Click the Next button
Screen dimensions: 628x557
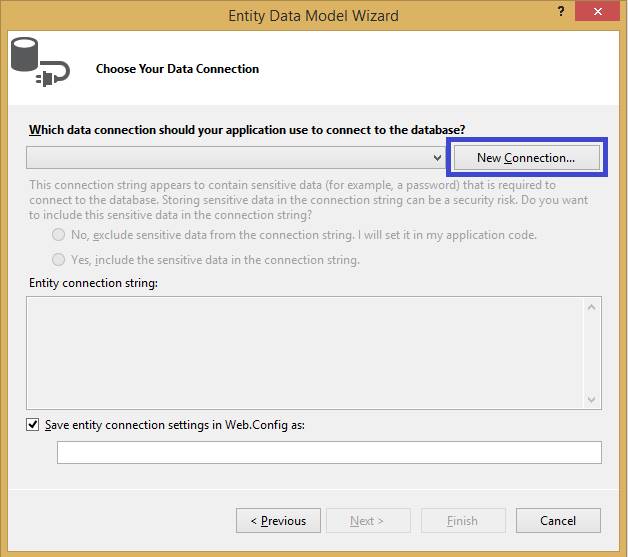pos(366,520)
